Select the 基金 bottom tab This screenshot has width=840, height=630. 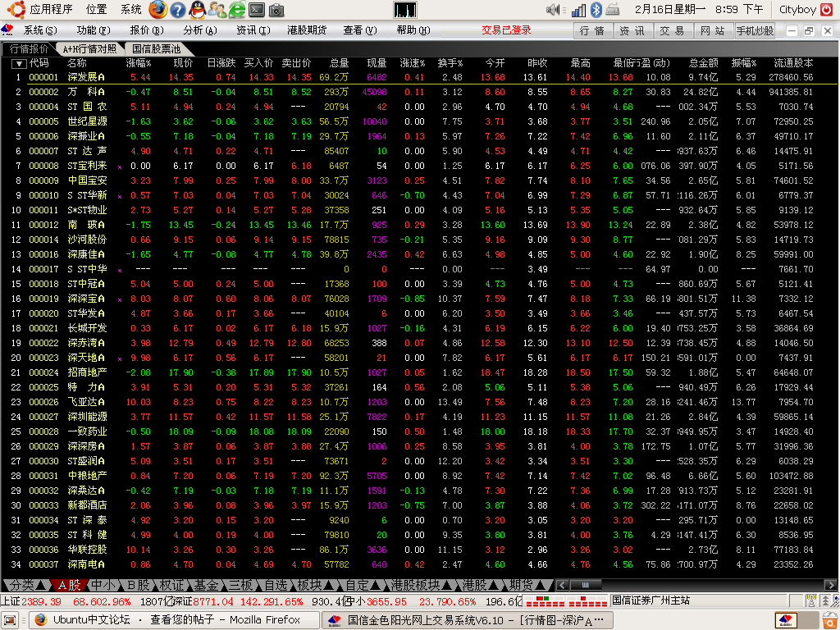click(x=207, y=585)
